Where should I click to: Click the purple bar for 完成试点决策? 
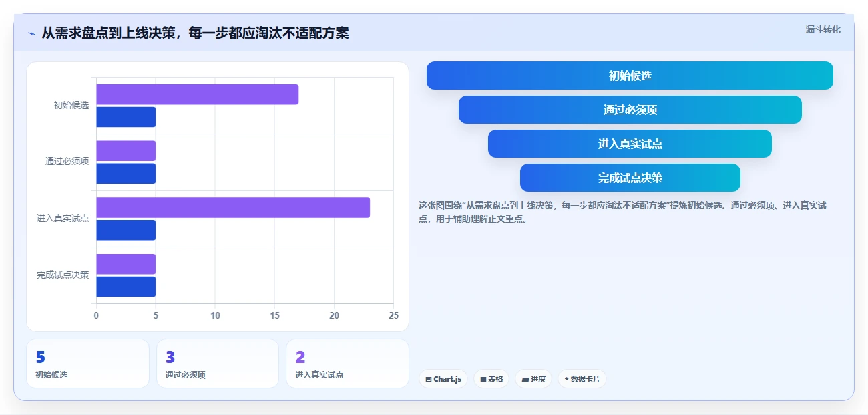pos(126,264)
